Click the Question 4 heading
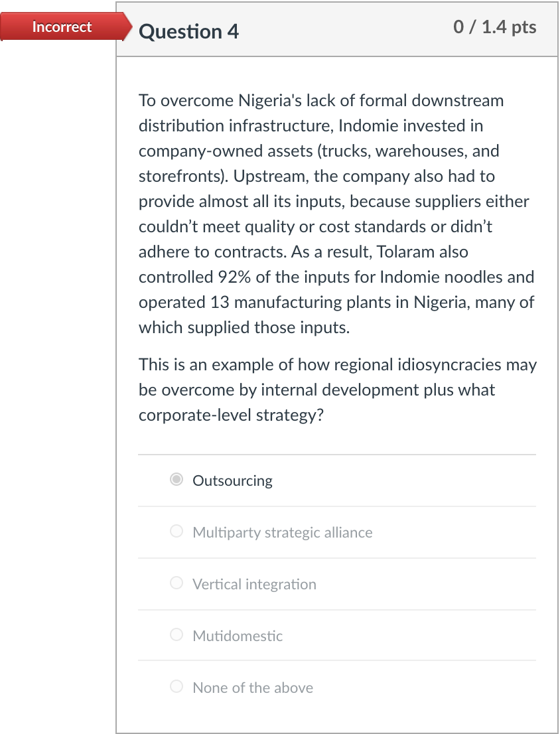This screenshot has height=734, width=560. (x=188, y=31)
